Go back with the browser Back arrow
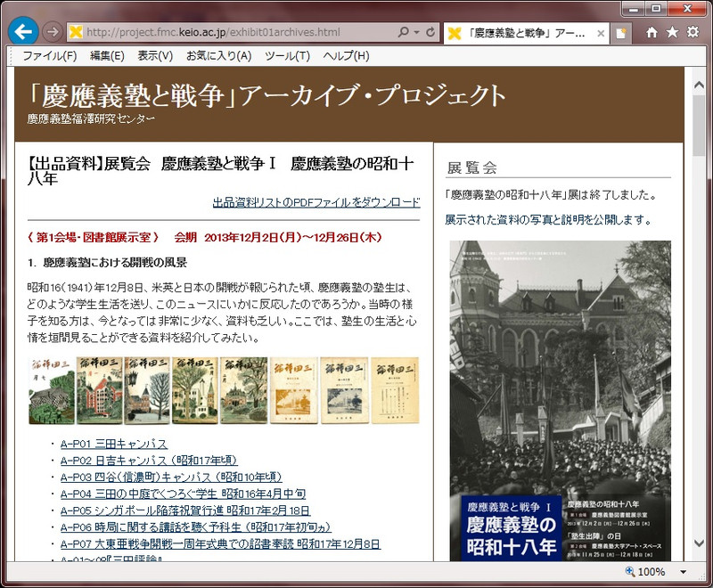This screenshot has width=713, height=588. [23, 31]
